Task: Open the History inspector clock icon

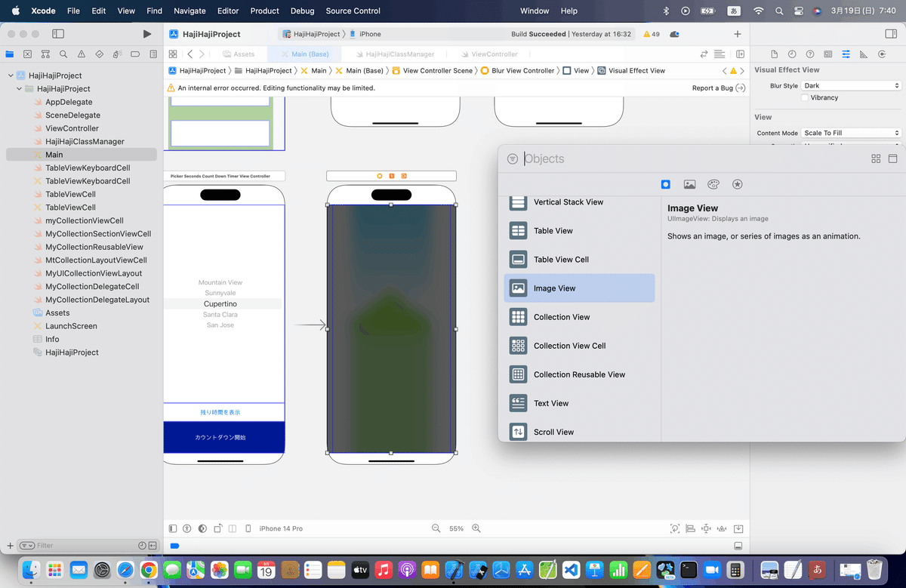Action: (792, 54)
